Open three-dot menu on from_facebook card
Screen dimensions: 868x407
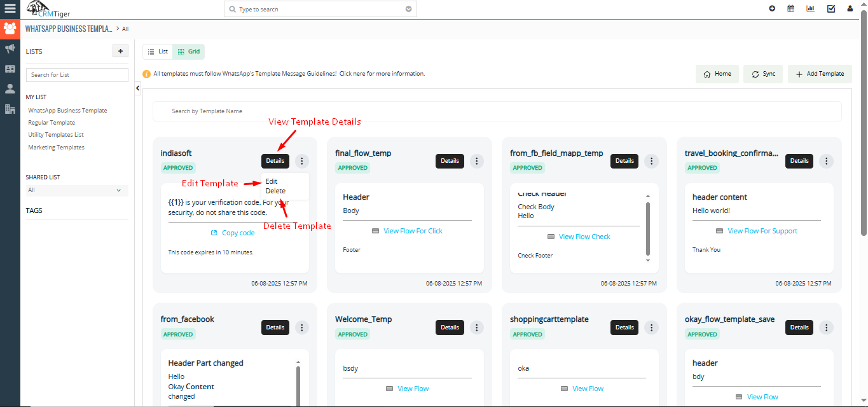tap(302, 328)
